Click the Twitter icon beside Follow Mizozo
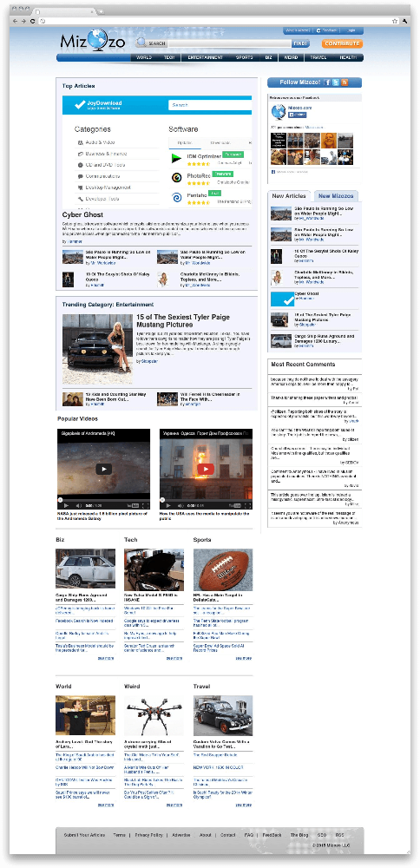The width and height of the screenshot is (420, 868). [x=336, y=82]
